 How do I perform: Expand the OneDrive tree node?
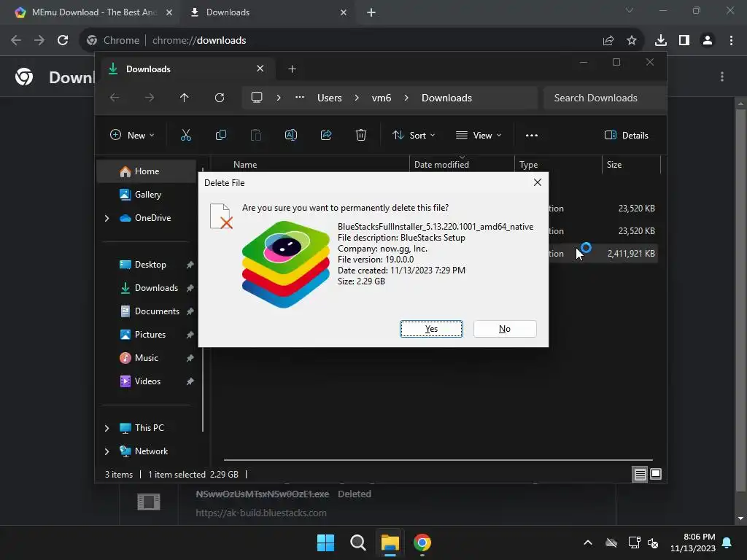[107, 218]
